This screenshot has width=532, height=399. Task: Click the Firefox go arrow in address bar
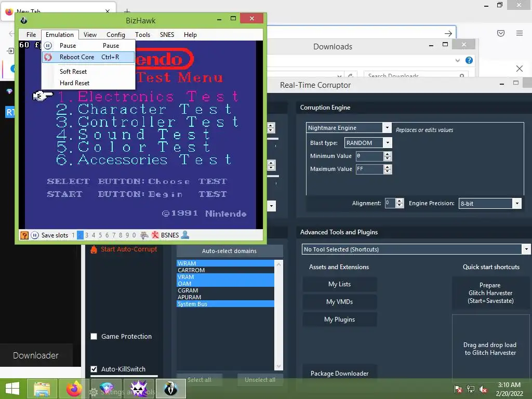(448, 33)
